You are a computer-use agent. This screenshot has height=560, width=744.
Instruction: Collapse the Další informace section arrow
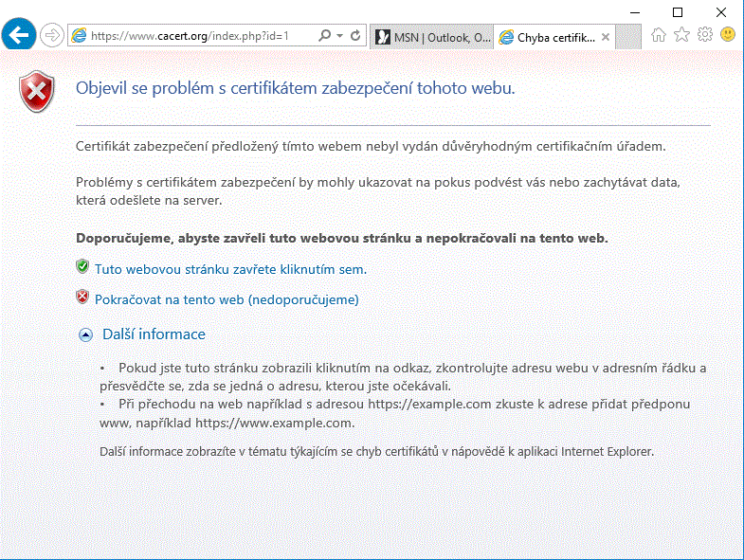[85, 334]
